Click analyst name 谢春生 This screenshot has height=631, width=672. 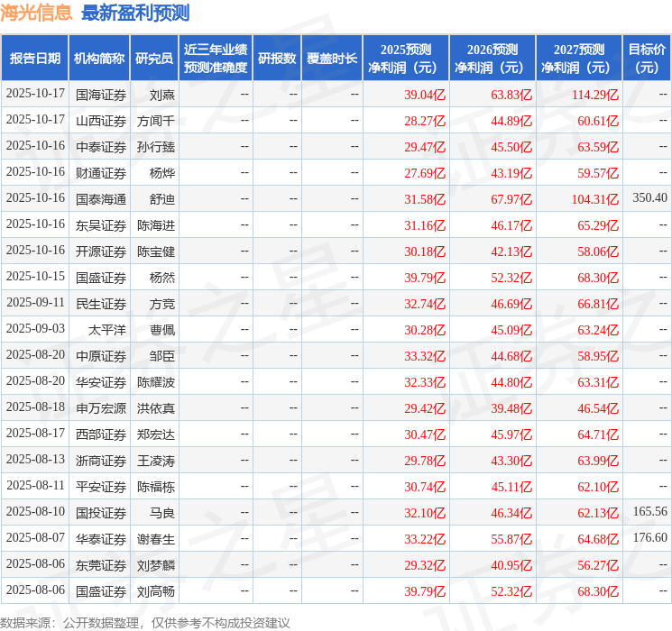click(156, 539)
